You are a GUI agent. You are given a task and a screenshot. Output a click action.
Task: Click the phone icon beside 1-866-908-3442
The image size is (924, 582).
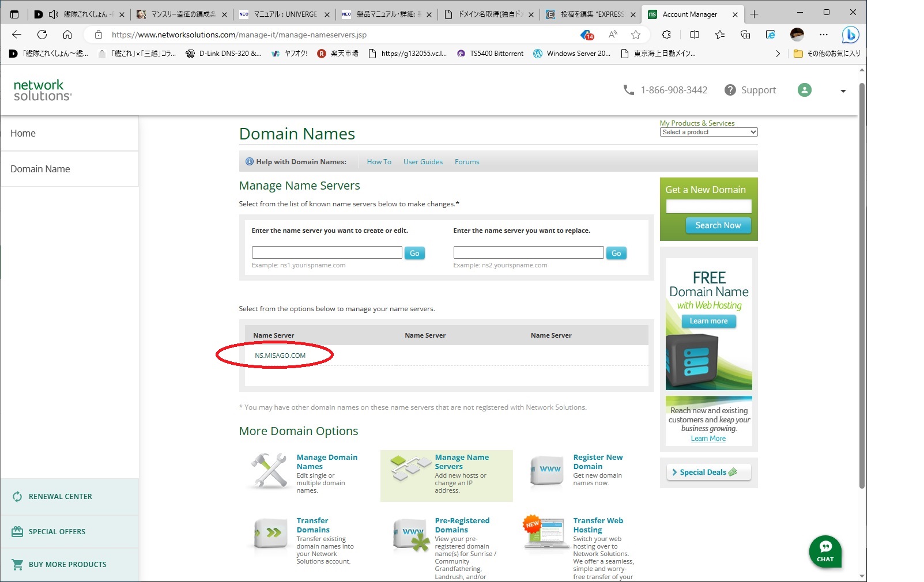click(x=629, y=90)
